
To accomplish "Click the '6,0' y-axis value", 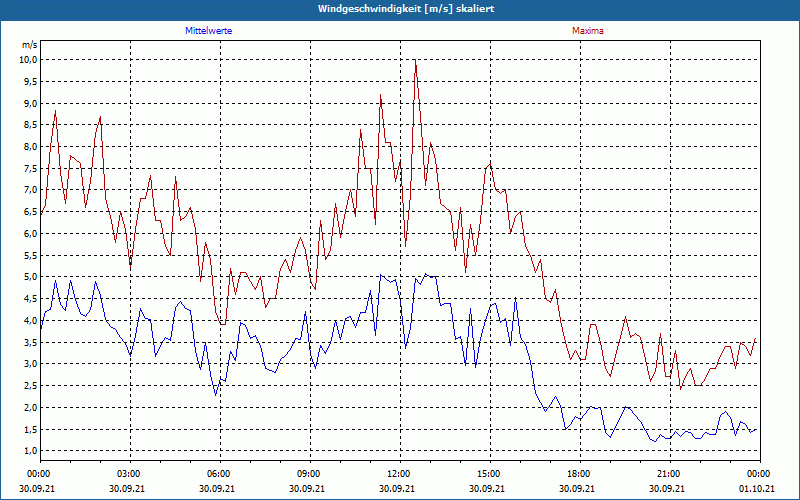I will tap(31, 234).
